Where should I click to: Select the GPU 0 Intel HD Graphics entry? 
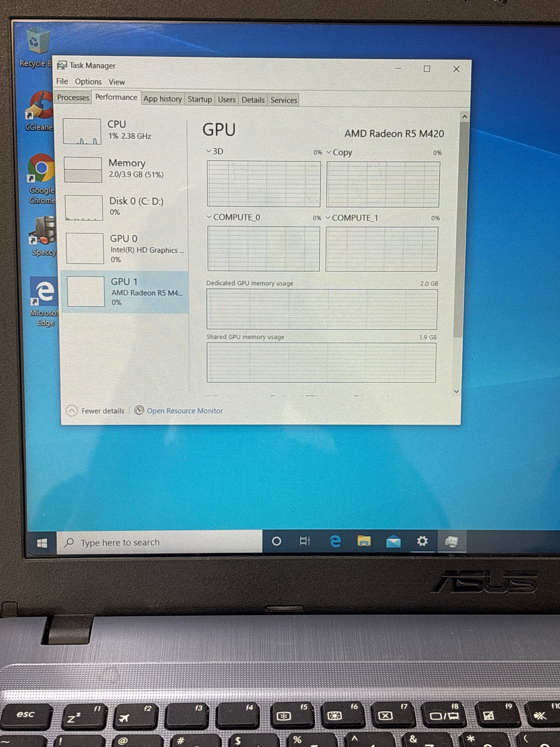125,248
